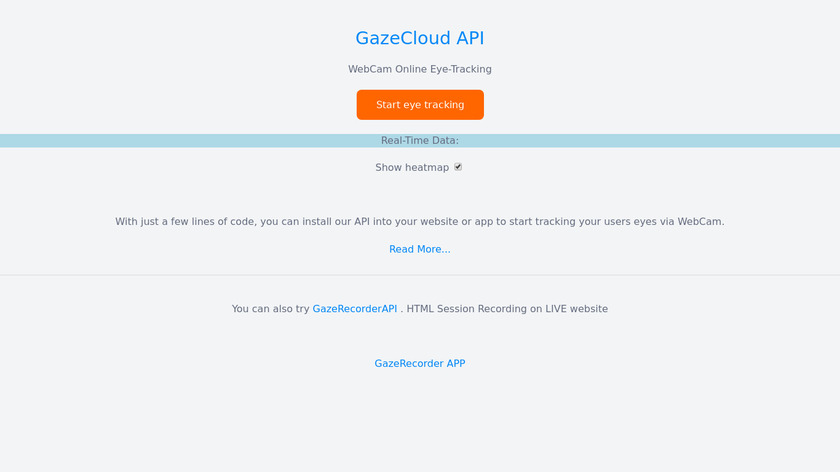Screen dimensions: 840x472
Task: Click the GazeCloud API title link
Action: tap(419, 38)
